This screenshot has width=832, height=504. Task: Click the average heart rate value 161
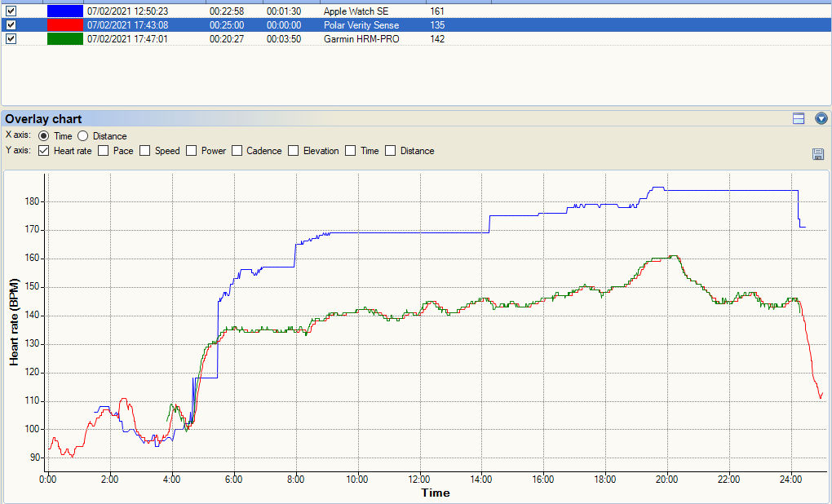click(437, 11)
